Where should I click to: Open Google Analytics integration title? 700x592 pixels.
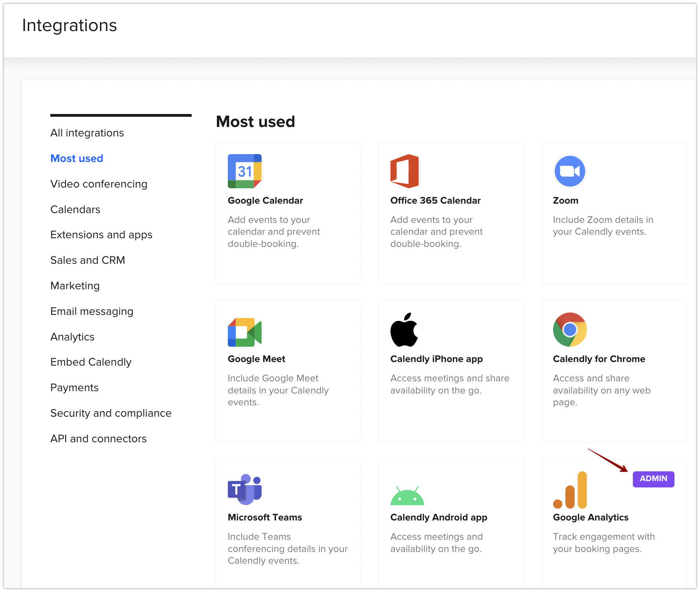[591, 517]
